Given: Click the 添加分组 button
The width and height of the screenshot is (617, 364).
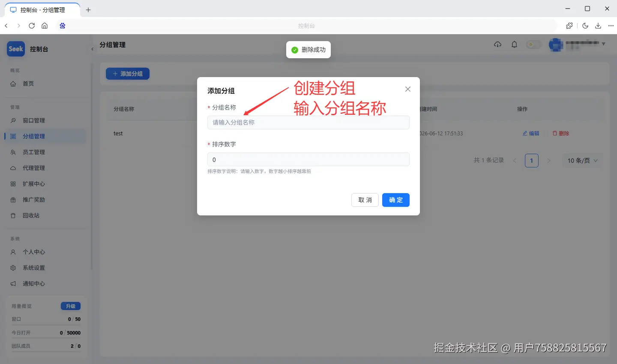Looking at the screenshot, I should [128, 74].
